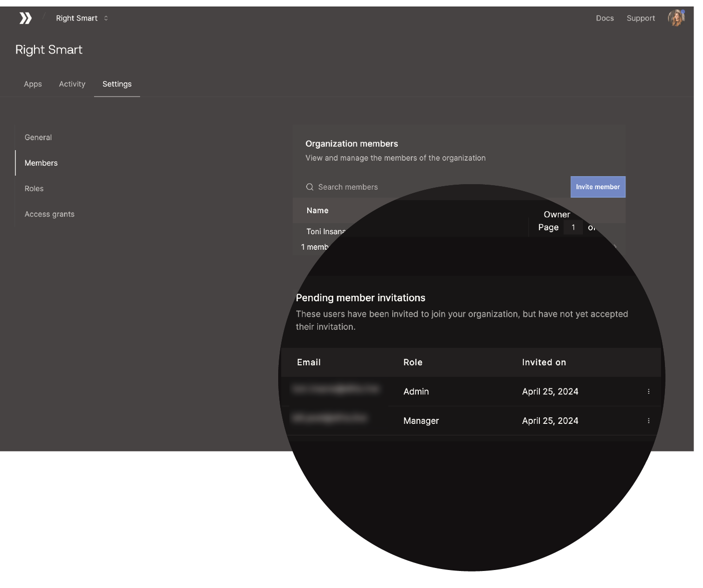Click the Right Smart page heading
703x588 pixels.
49,50
